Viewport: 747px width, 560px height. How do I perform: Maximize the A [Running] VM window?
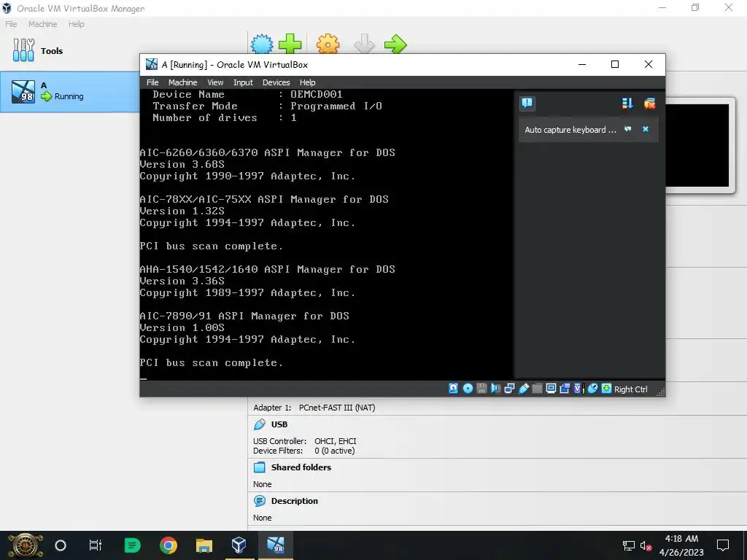click(615, 64)
